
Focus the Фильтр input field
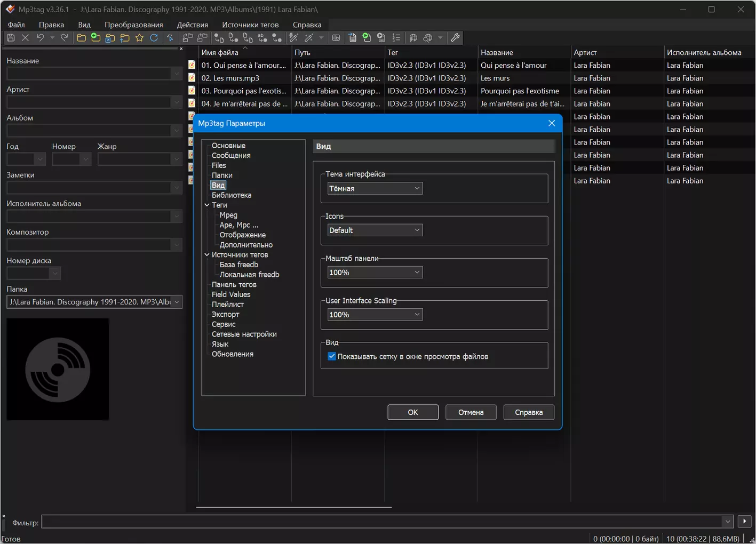(x=382, y=522)
